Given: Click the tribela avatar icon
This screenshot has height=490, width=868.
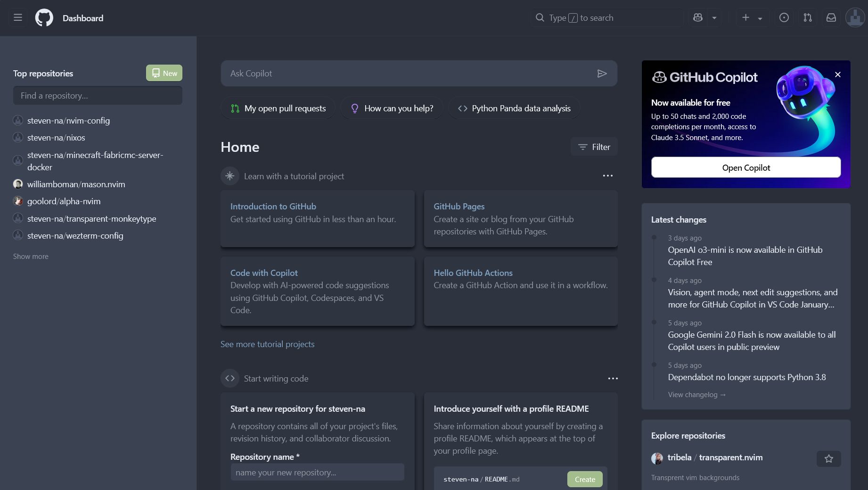Looking at the screenshot, I should coord(657,458).
